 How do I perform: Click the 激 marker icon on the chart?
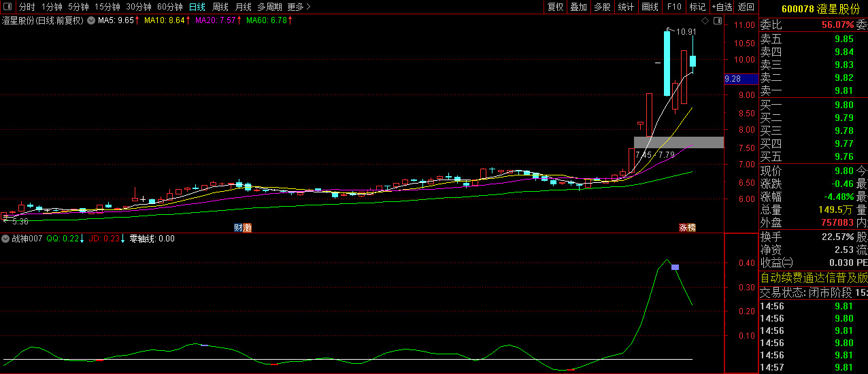[247, 228]
